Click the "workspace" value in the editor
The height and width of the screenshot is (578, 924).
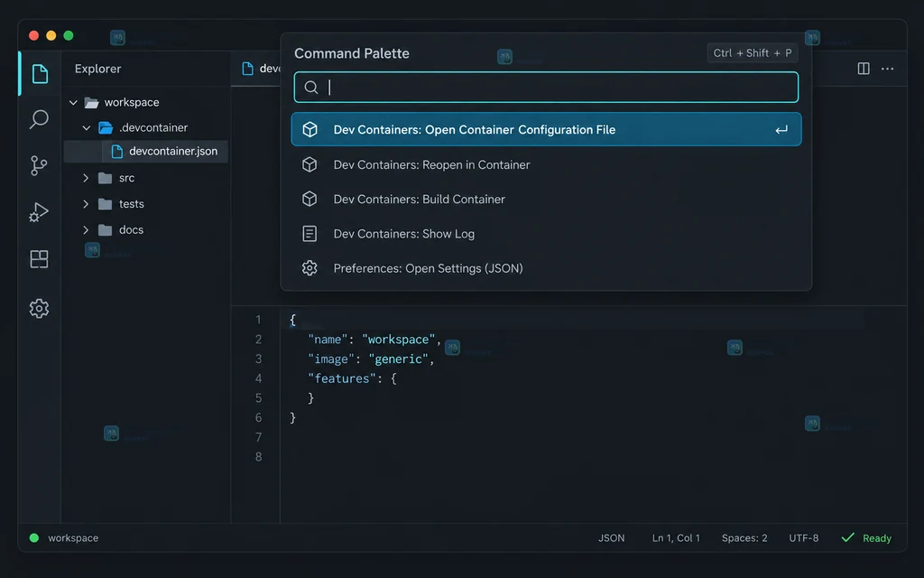[x=398, y=340]
